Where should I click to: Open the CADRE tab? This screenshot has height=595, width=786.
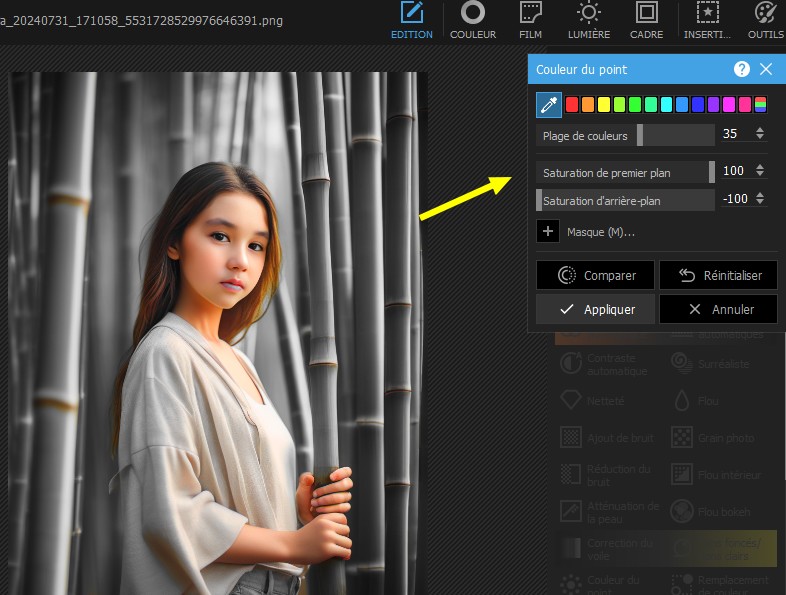pos(646,21)
